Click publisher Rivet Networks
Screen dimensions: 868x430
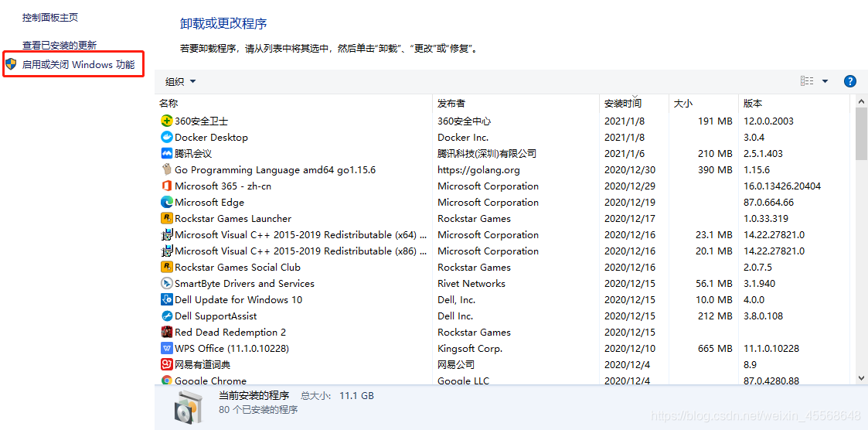pyautogui.click(x=471, y=283)
